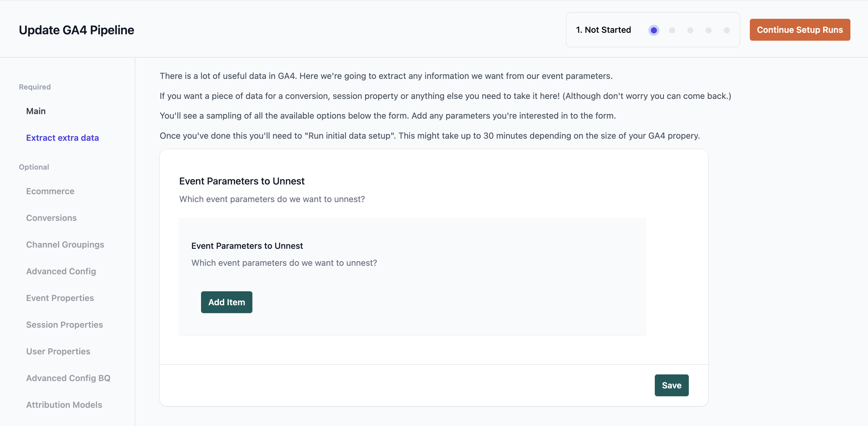The width and height of the screenshot is (868, 426).
Task: Open User Properties section
Action: pyautogui.click(x=58, y=351)
